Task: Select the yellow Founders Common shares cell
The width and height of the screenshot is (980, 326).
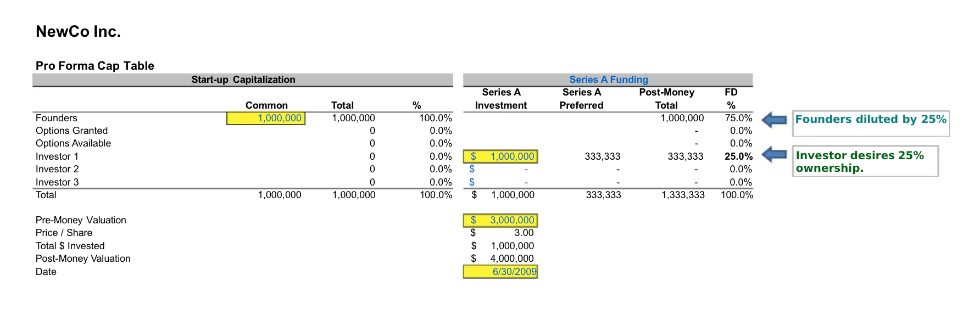Action: (266, 118)
